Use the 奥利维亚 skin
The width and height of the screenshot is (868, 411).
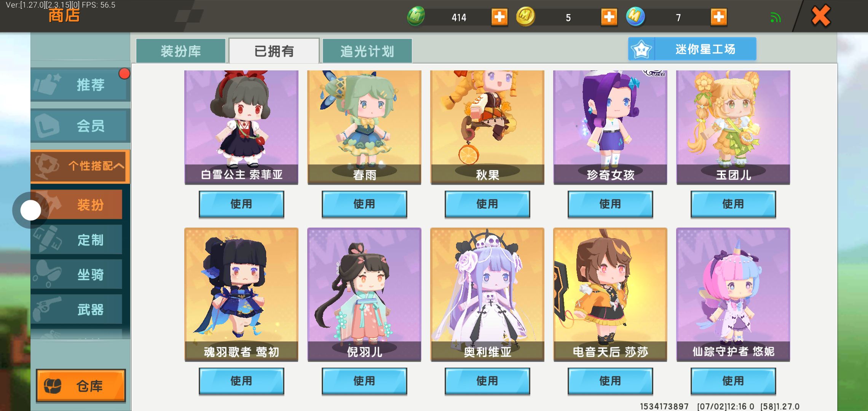point(487,381)
